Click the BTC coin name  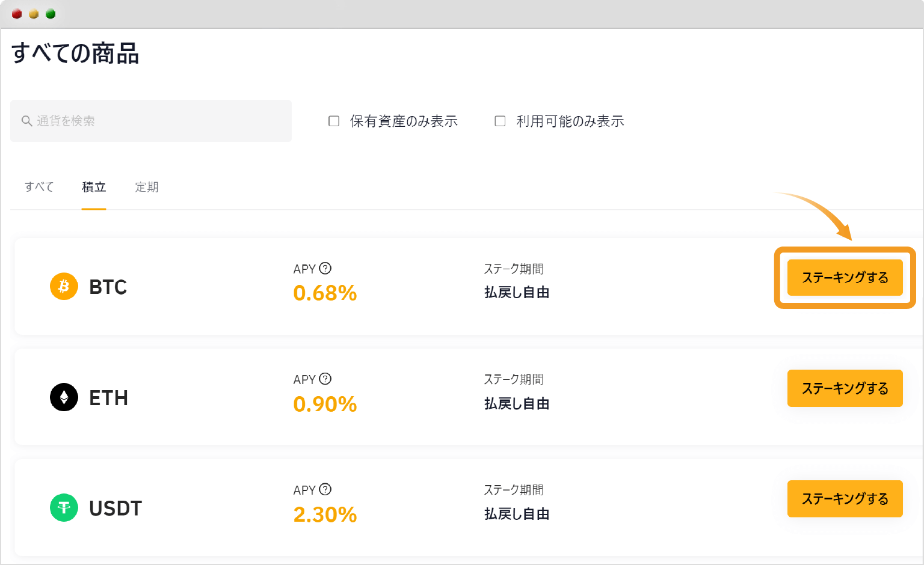click(108, 287)
